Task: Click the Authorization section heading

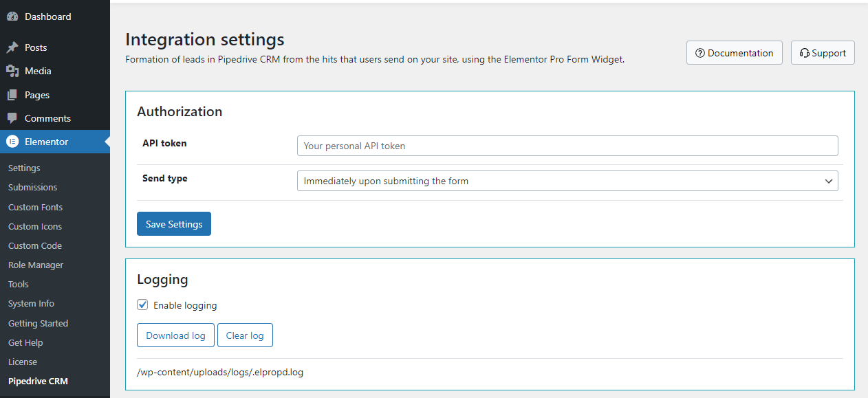Action: pos(180,111)
